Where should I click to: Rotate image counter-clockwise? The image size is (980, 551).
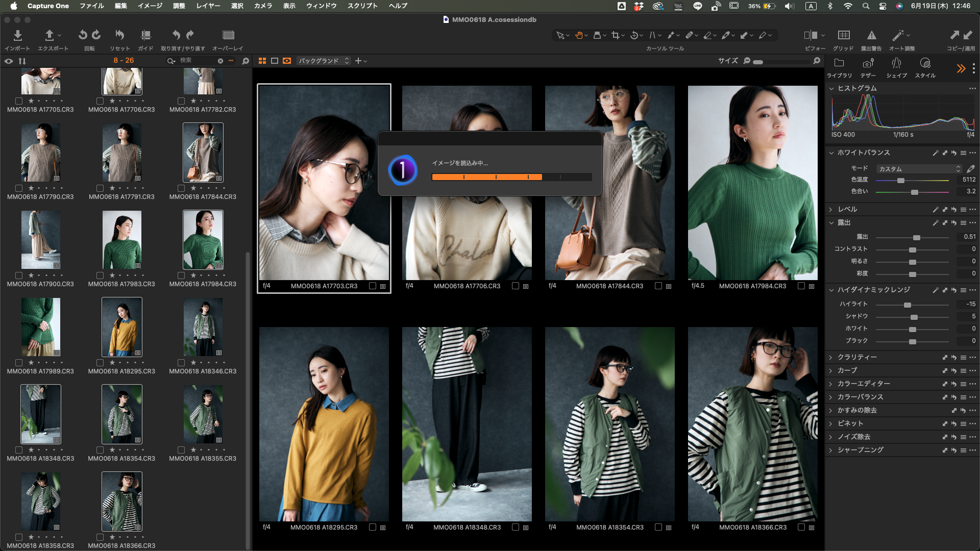point(83,35)
